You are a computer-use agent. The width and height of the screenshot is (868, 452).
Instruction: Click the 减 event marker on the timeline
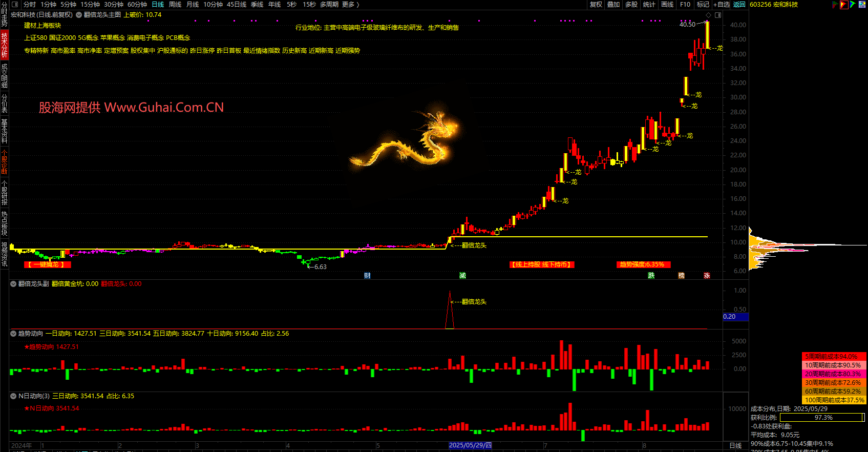(462, 275)
